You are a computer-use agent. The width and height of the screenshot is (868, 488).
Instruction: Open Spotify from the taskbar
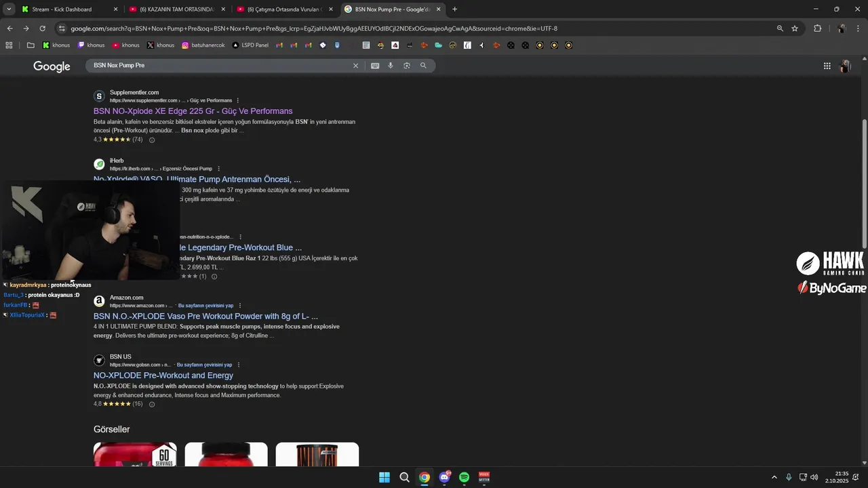pyautogui.click(x=465, y=477)
